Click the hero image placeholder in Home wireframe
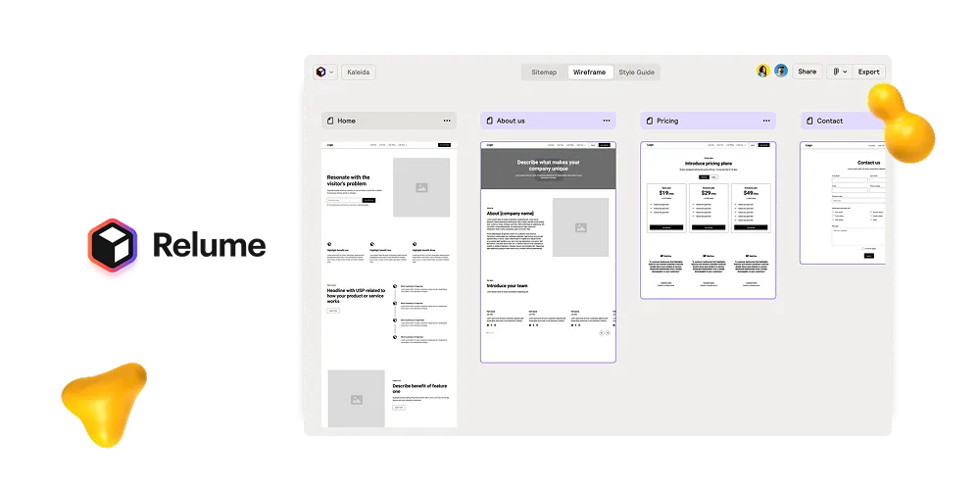 point(421,187)
